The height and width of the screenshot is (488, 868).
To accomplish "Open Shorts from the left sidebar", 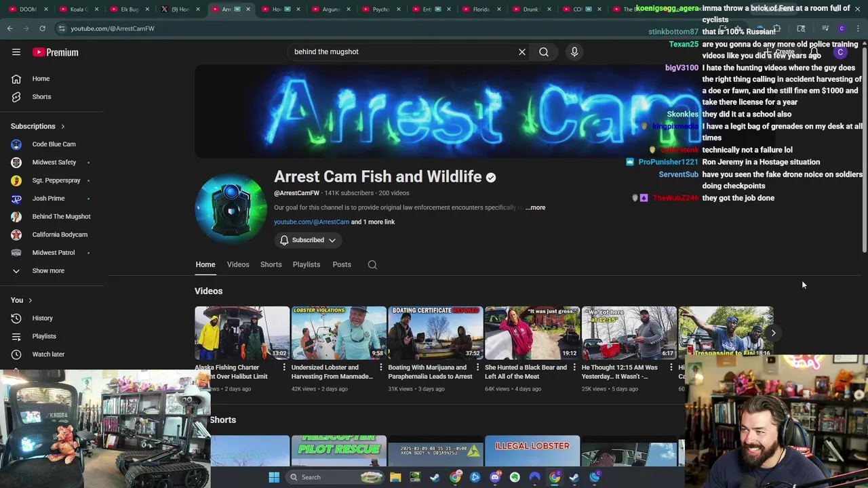I will click(x=41, y=97).
